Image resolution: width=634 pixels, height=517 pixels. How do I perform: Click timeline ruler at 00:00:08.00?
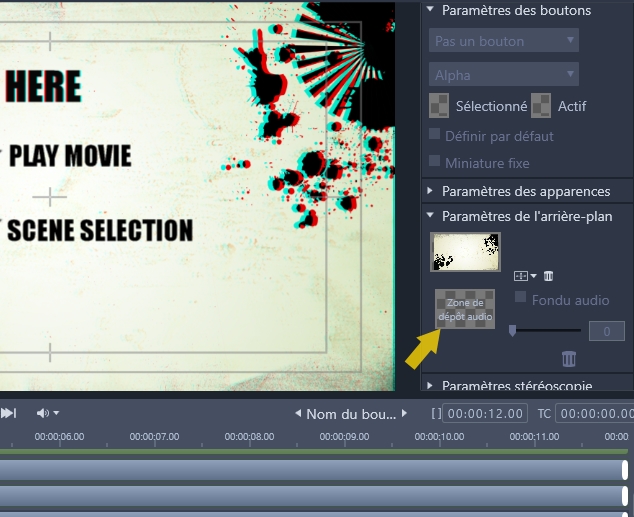[249, 437]
